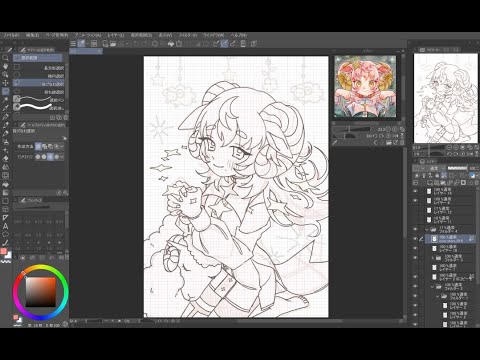The width and height of the screenshot is (480, 360).
Task: Select the Eraser tool
Action: [5, 159]
